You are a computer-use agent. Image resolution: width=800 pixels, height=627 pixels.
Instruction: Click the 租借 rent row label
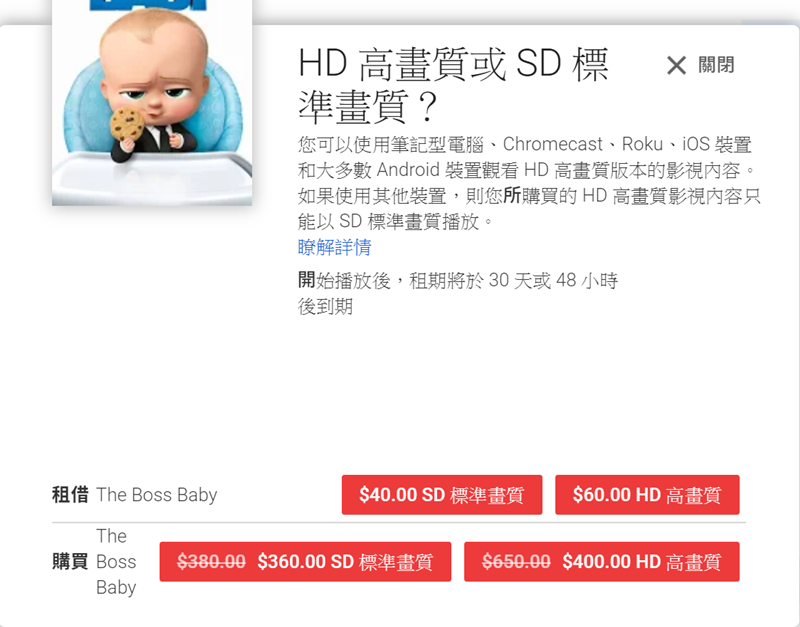(70, 495)
